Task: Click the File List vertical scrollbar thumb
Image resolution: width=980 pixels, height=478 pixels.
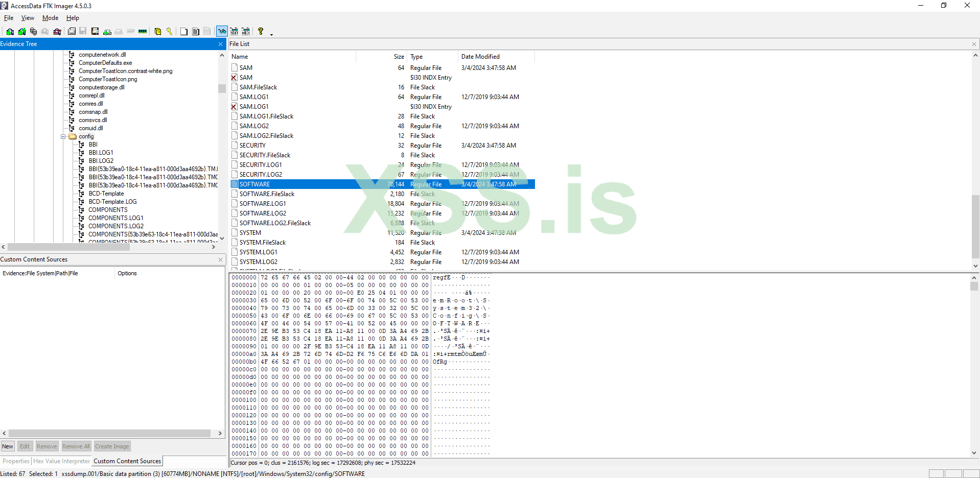Action: (975, 227)
